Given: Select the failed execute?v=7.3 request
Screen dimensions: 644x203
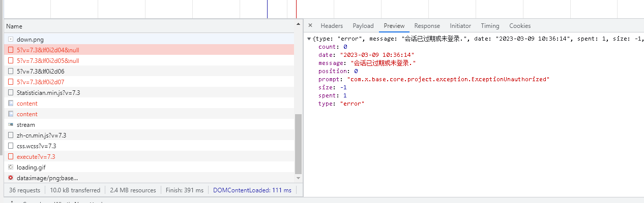Looking at the screenshot, I should click(149, 156).
